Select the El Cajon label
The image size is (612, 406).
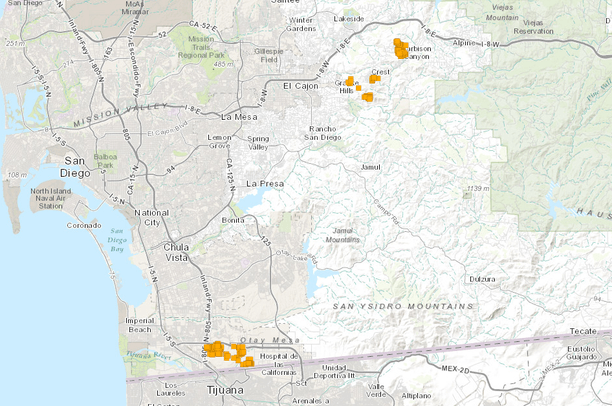(x=301, y=86)
